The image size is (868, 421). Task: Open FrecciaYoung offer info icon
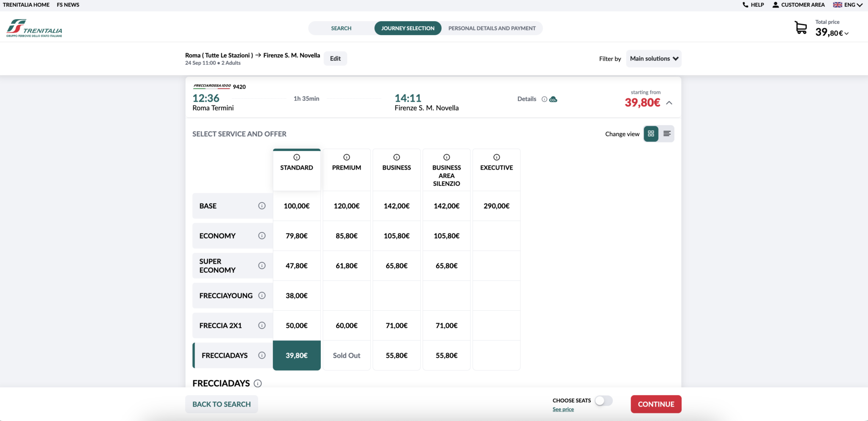(262, 296)
